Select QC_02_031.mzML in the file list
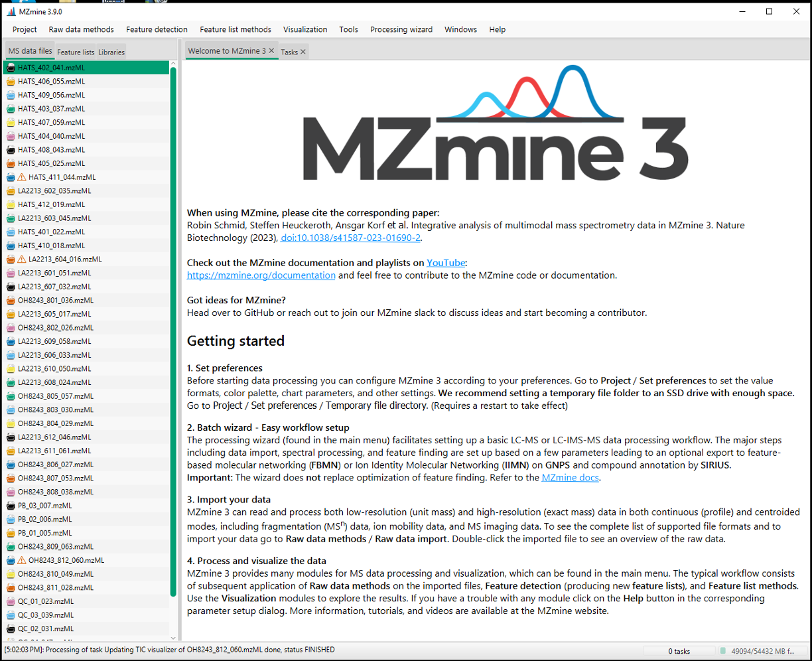The width and height of the screenshot is (812, 661). click(x=86, y=628)
